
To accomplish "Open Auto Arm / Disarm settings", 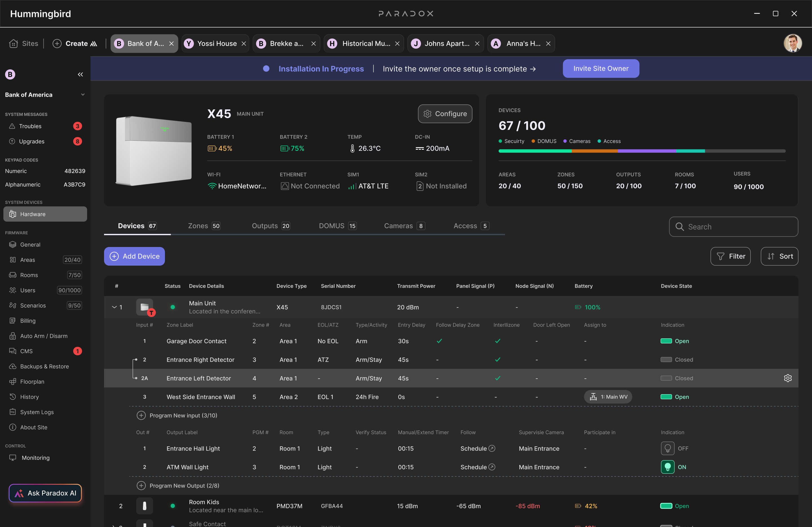I will pos(45,336).
